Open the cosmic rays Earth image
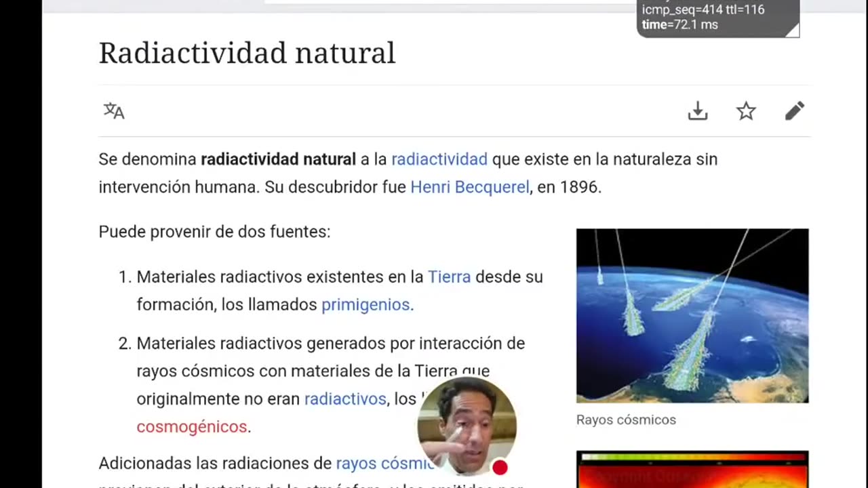This screenshot has height=488, width=868. [x=692, y=316]
